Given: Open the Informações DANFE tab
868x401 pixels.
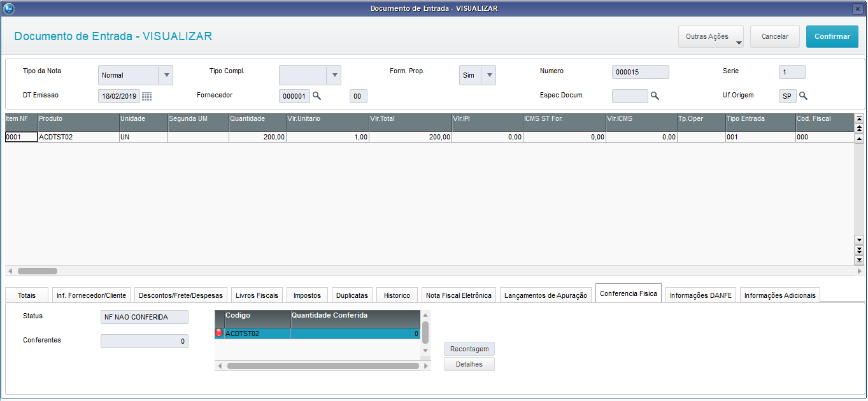Looking at the screenshot, I should pyautogui.click(x=701, y=295).
